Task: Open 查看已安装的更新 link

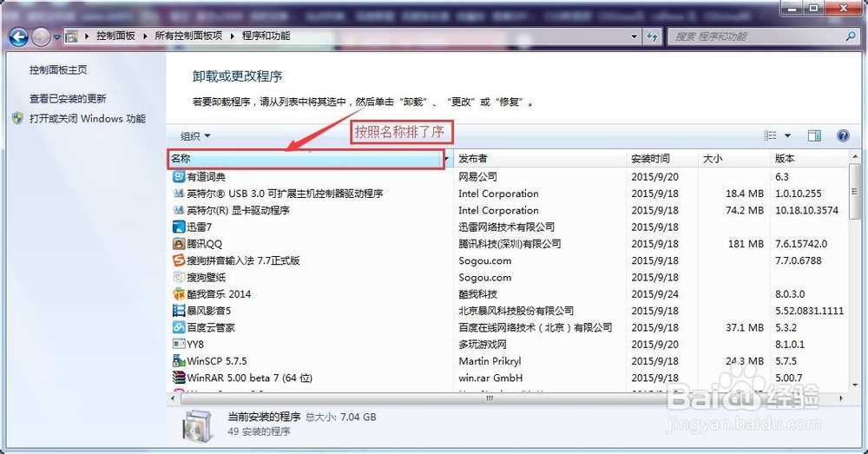Action: 68,99
